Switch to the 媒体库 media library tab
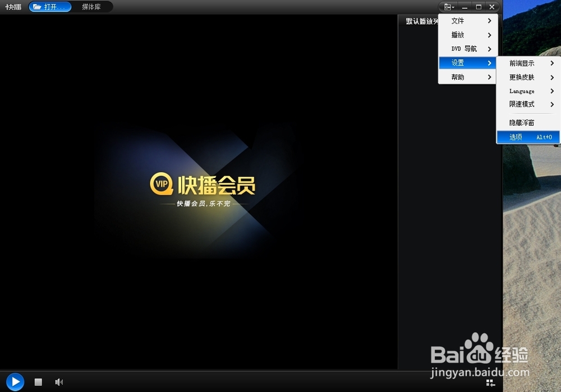561x392 pixels. pos(91,7)
